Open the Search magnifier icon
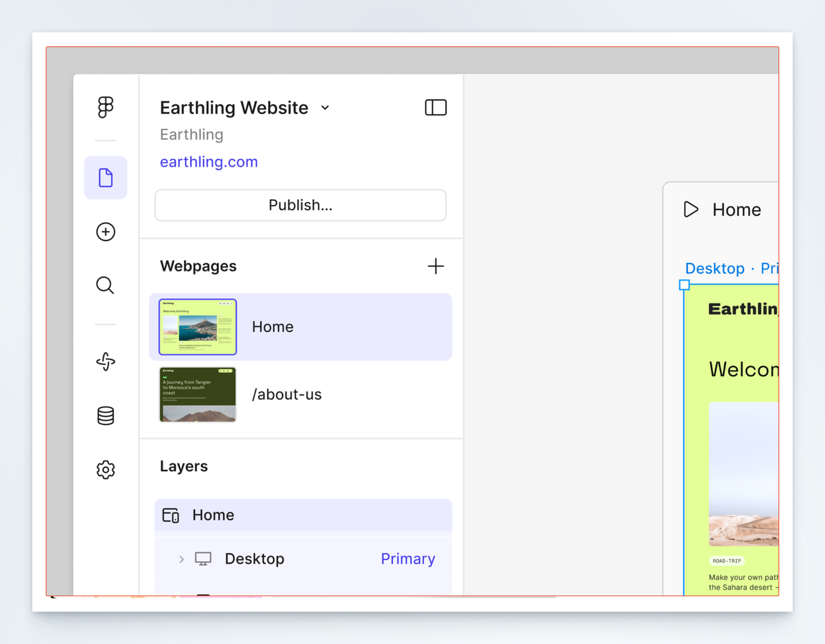Viewport: 825px width, 644px height. (x=105, y=285)
